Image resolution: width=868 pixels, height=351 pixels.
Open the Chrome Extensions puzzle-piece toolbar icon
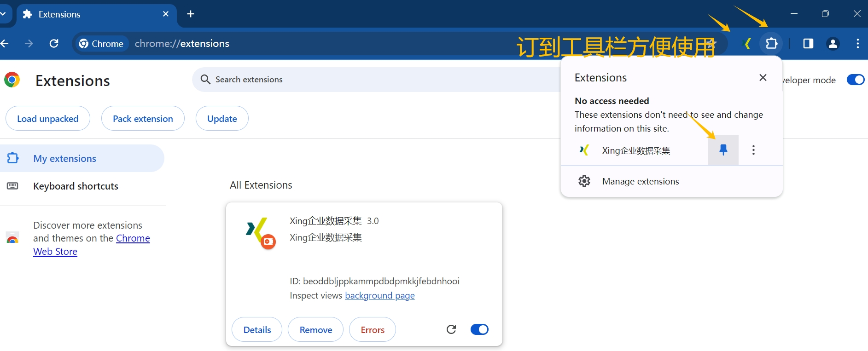771,44
